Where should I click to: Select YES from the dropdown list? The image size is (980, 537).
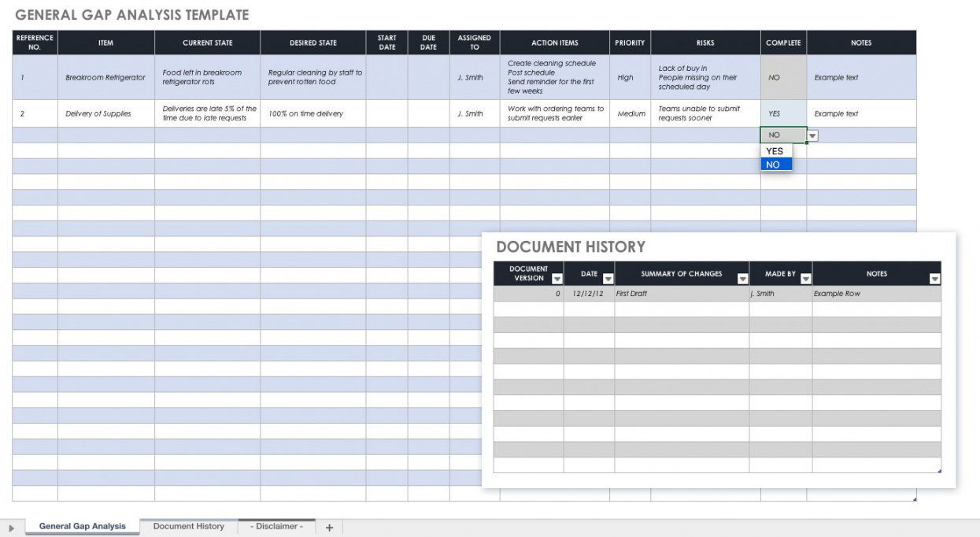tap(775, 151)
